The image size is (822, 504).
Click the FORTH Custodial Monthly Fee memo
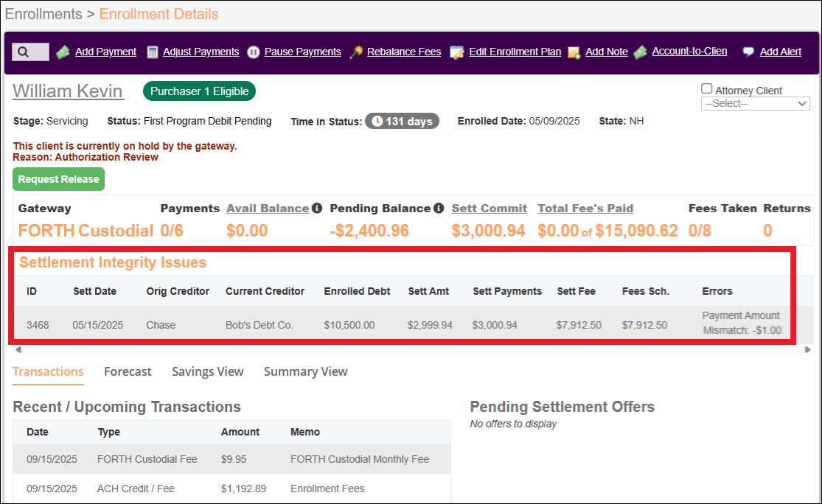[x=360, y=459]
